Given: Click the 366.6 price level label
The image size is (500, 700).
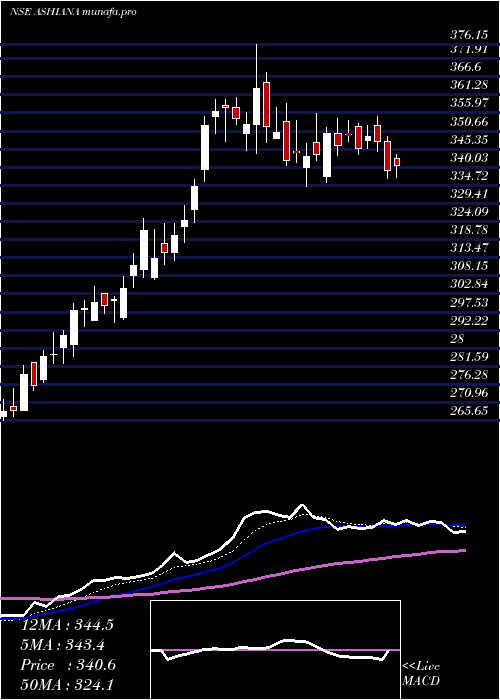Looking at the screenshot, I should click(466, 67).
